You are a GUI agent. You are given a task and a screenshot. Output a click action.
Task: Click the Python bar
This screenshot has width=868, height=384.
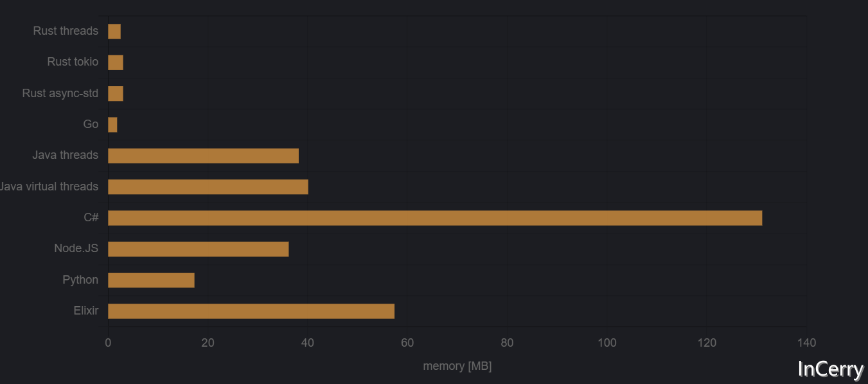coord(151,280)
